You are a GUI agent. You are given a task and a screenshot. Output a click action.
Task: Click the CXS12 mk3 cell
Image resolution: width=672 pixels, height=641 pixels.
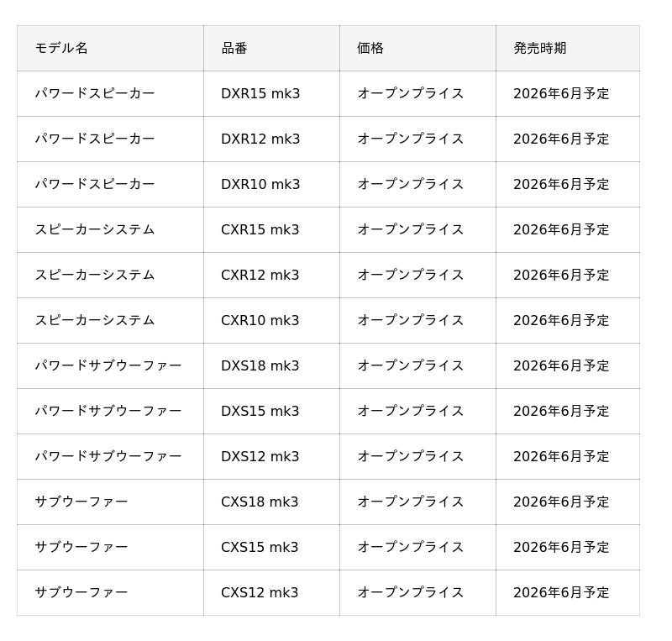(x=260, y=593)
